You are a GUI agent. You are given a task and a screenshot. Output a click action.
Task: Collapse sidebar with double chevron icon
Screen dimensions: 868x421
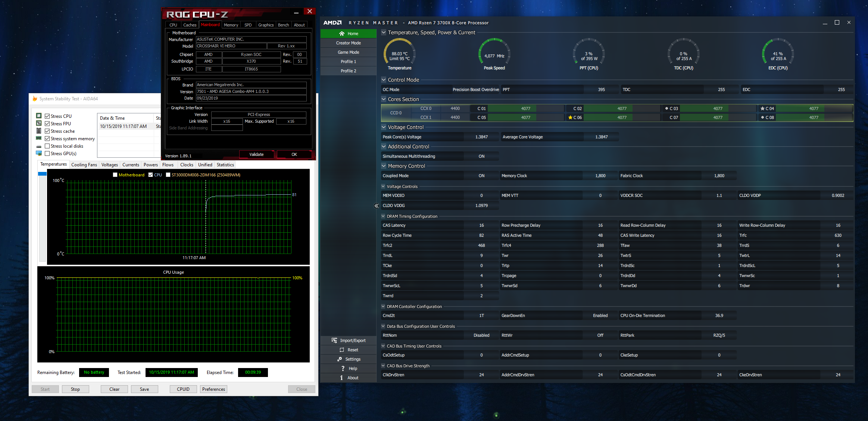[x=376, y=206]
